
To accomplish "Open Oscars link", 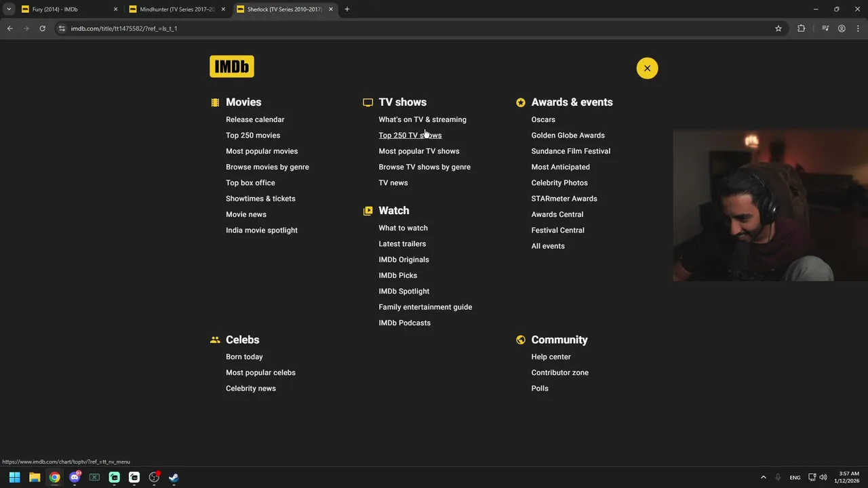I will coord(543,119).
